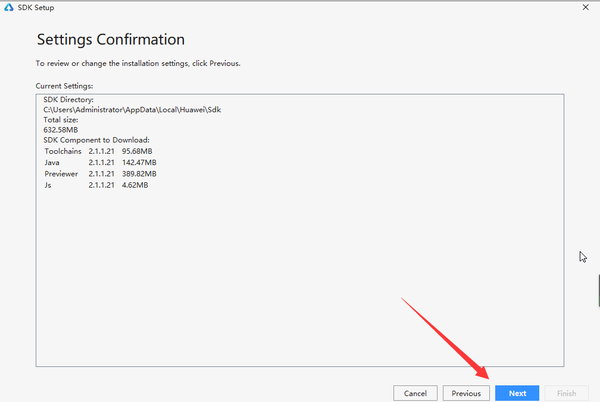The height and width of the screenshot is (402, 600).
Task: Click the 95.68MB Toolchains size
Action: 137,151
